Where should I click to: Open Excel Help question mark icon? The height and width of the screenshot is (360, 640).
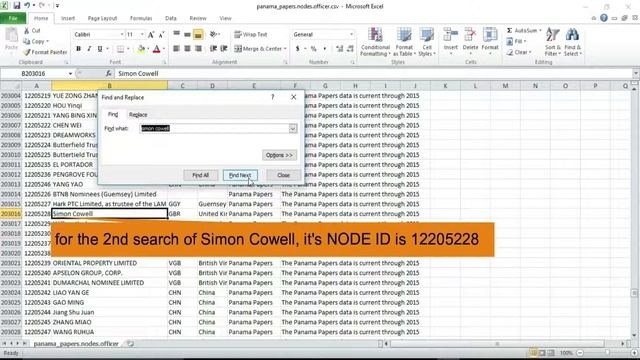[x=604, y=18]
